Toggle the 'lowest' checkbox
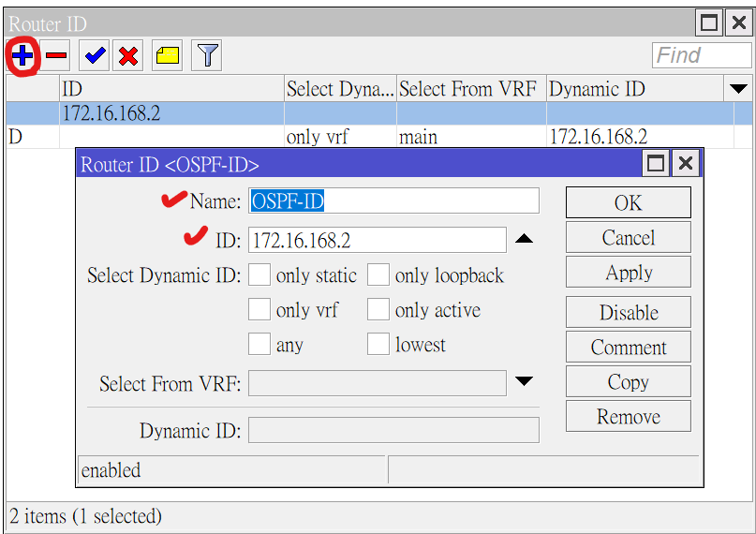 pyautogui.click(x=378, y=344)
